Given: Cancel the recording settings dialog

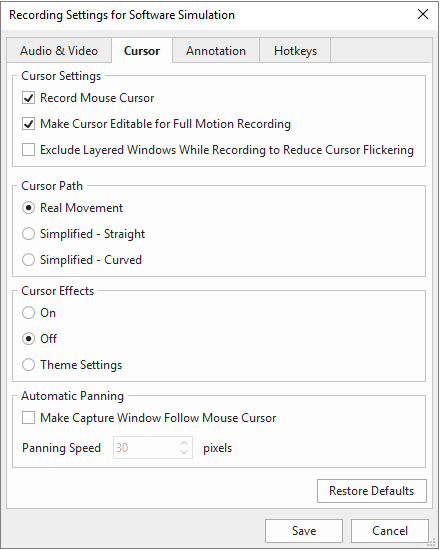Looking at the screenshot, I should coord(390,531).
